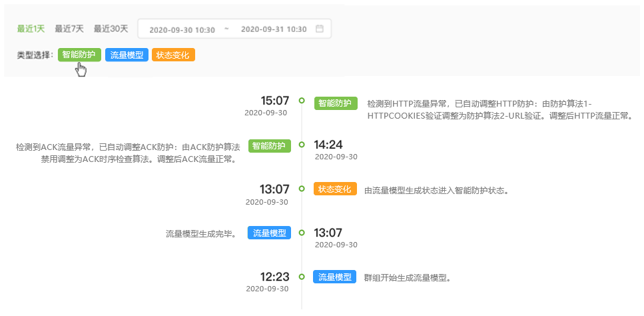Click 流量模型 tag on the 12:23 entry
This screenshot has width=644, height=316.
(335, 277)
